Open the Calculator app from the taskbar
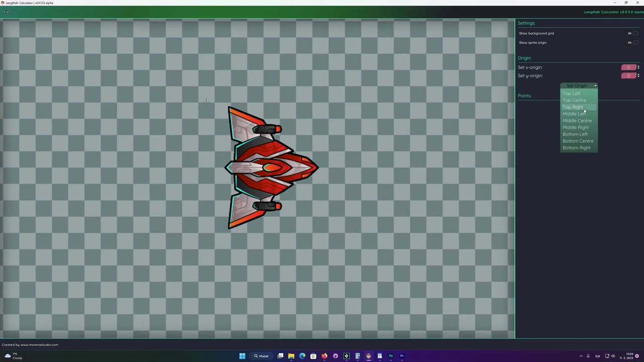 coord(358,356)
